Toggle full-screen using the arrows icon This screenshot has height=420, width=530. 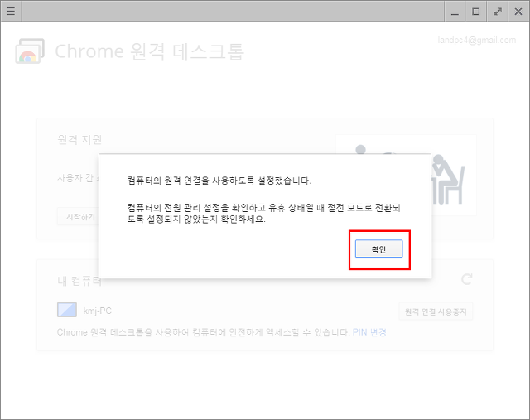[497, 12]
